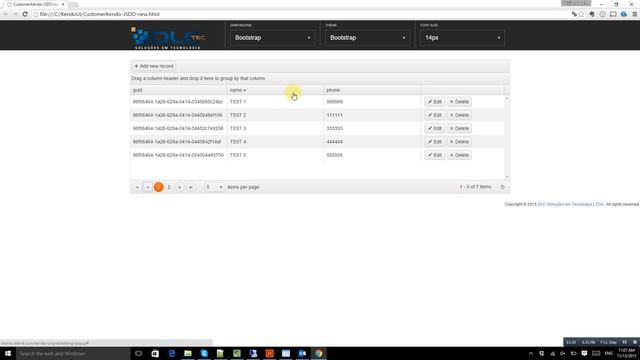Select page 1 in the pager
This screenshot has height=360, width=640.
pyautogui.click(x=158, y=187)
